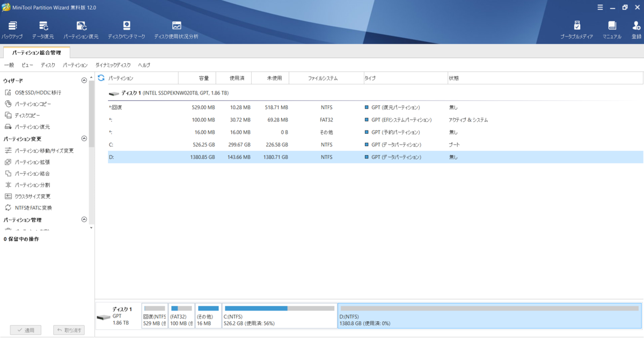This screenshot has width=644, height=346.
Task: Open the ディスク menu
Action: 48,65
